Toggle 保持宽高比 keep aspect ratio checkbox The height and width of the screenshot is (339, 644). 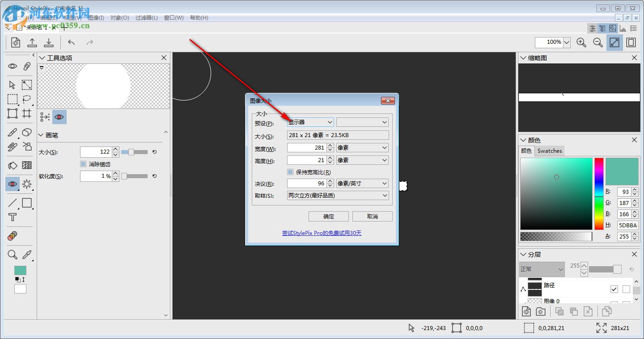290,172
